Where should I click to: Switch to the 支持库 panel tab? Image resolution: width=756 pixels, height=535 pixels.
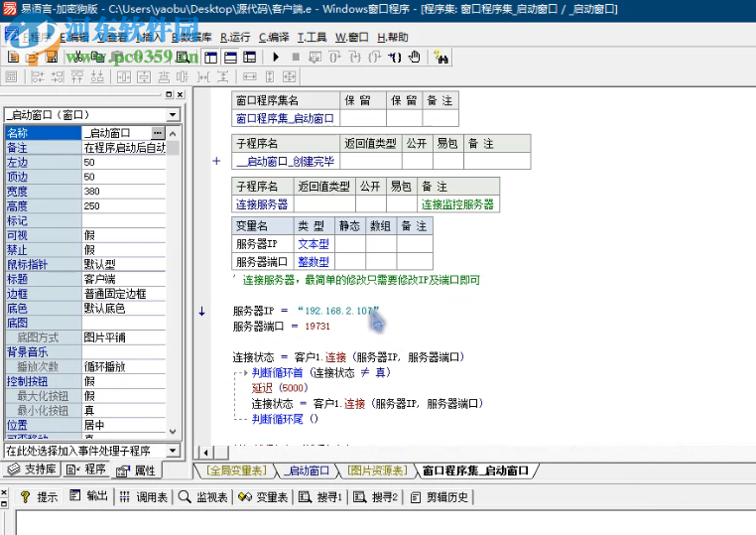(33, 469)
